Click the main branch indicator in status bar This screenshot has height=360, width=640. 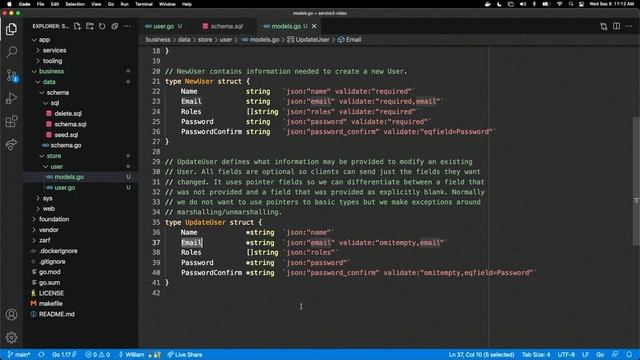19,355
